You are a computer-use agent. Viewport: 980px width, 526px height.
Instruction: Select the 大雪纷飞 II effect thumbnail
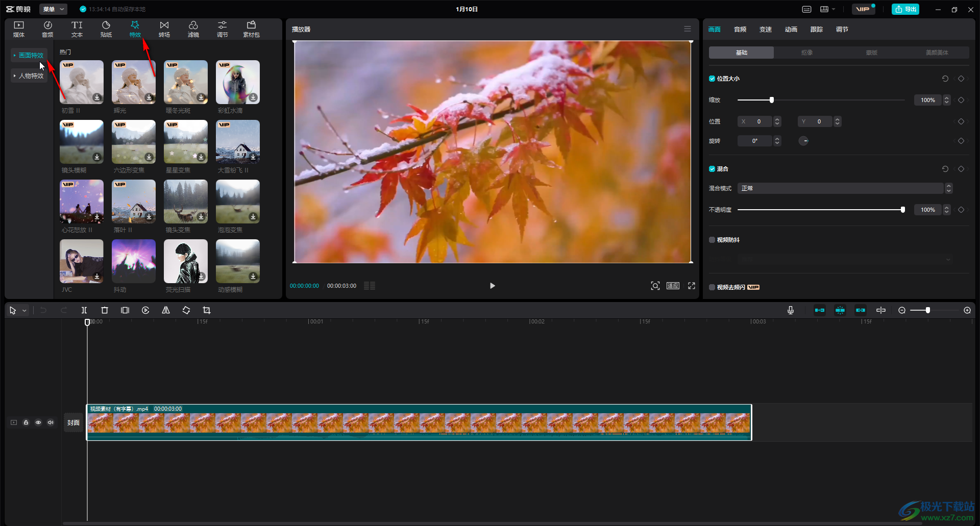click(x=238, y=142)
